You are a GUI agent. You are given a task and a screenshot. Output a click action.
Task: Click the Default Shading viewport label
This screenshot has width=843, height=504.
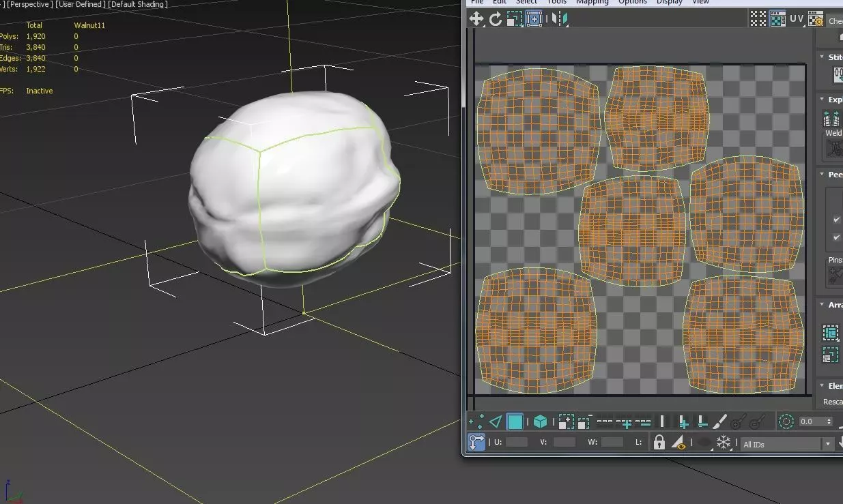138,5
